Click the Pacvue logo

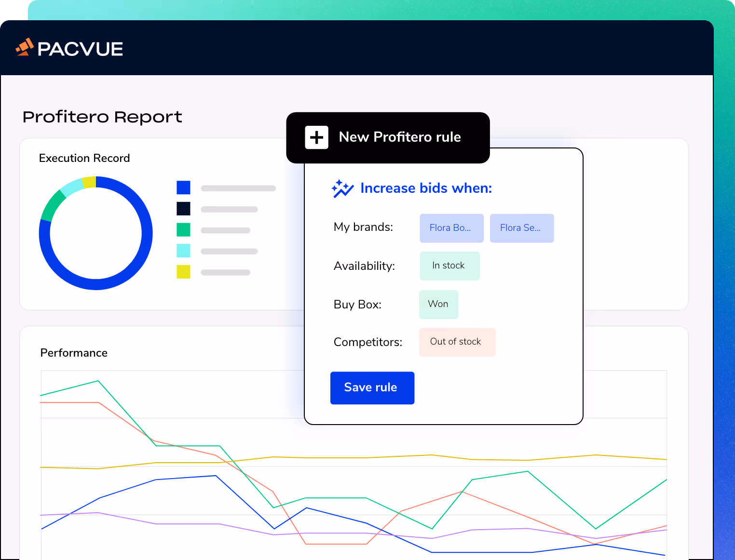tap(69, 48)
